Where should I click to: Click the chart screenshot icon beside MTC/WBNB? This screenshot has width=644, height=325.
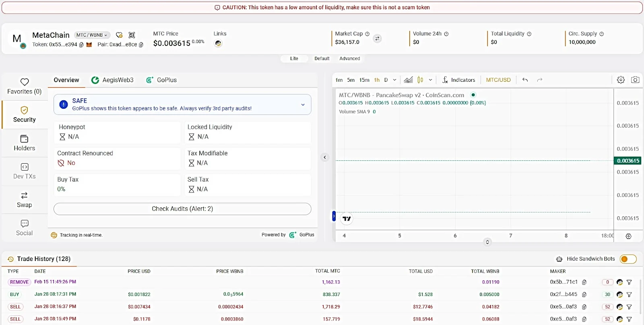(x=132, y=35)
